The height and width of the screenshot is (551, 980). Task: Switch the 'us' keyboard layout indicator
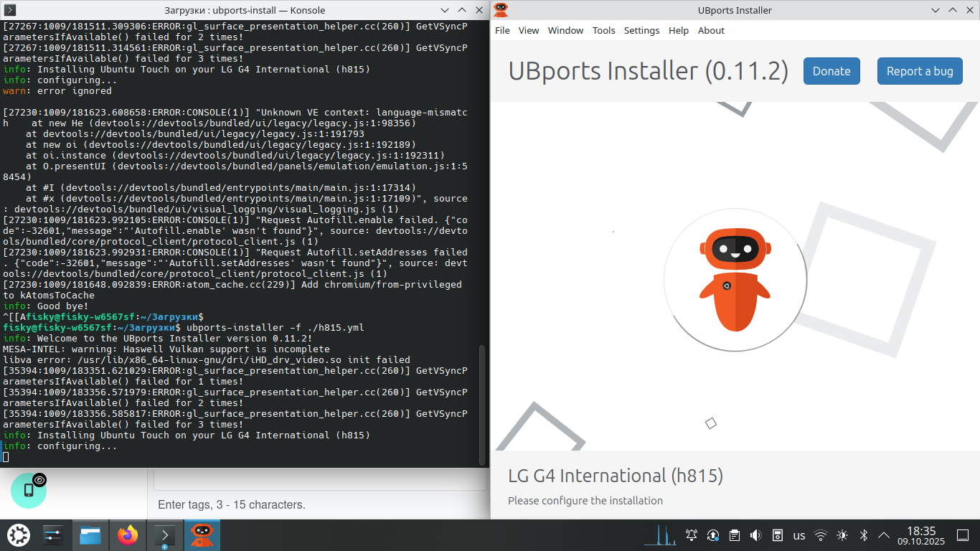point(798,535)
